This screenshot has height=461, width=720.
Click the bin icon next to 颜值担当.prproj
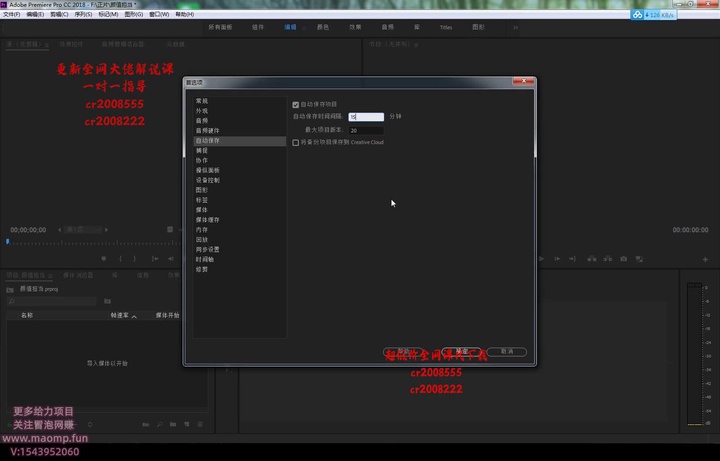click(x=10, y=290)
